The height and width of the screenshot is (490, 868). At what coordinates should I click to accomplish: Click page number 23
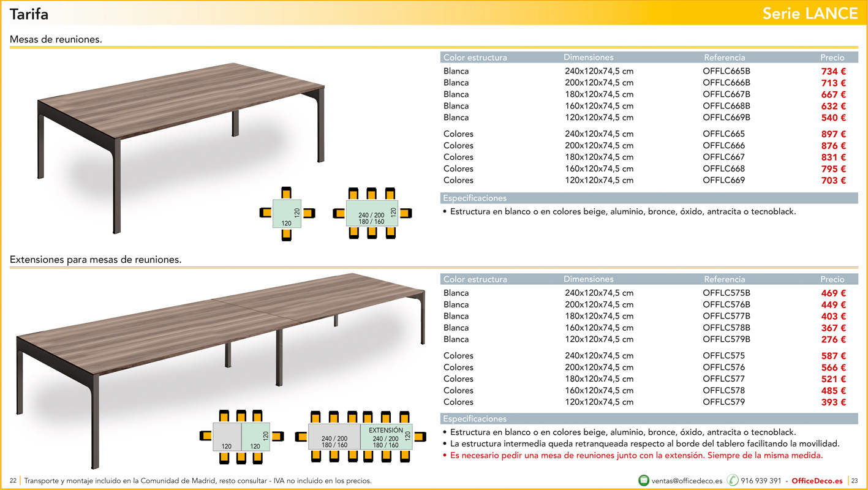855,481
